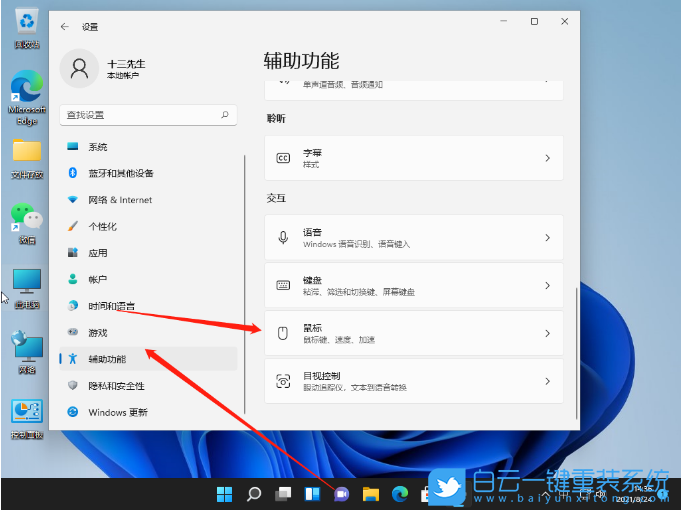Open 蓝牙和其他设备 in the sidebar
The width and height of the screenshot is (681, 511).
pyautogui.click(x=148, y=173)
